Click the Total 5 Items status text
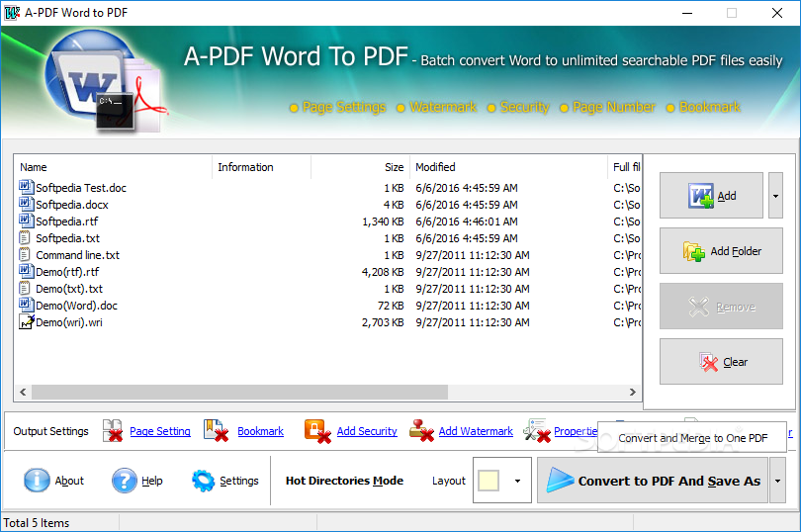The height and width of the screenshot is (532, 801). [x=37, y=523]
